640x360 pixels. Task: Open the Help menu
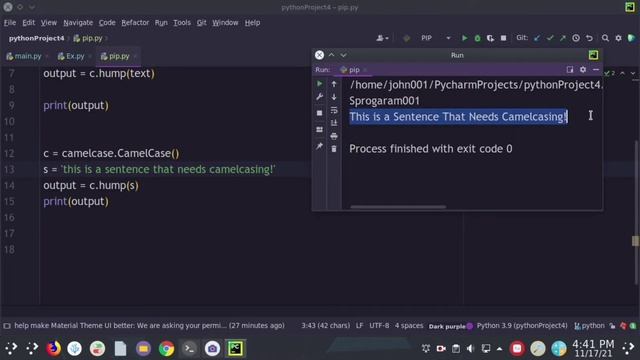252,23
